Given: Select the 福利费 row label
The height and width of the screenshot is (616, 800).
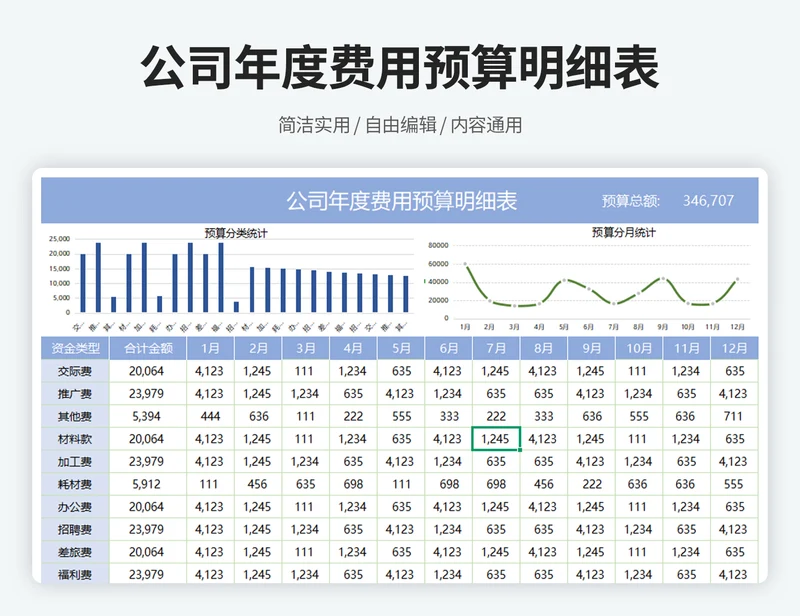Looking at the screenshot, I should point(75,575).
